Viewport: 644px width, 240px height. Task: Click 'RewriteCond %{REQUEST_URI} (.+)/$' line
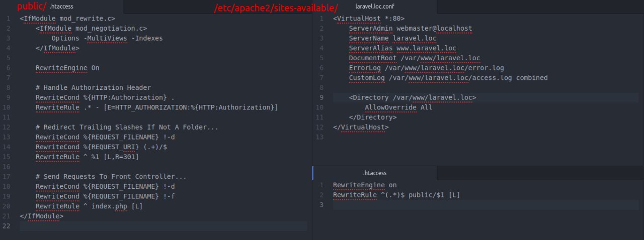click(x=101, y=147)
